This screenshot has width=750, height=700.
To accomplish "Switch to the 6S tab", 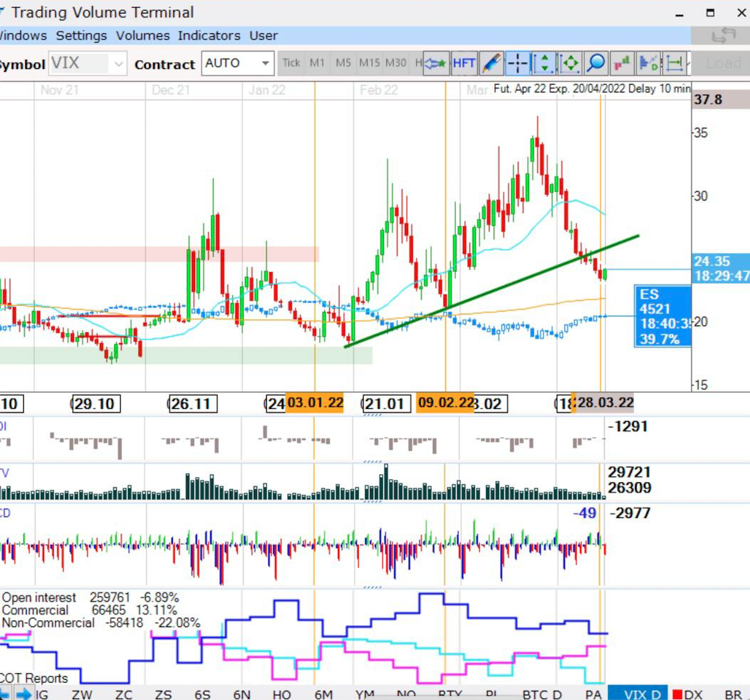I will point(203,695).
